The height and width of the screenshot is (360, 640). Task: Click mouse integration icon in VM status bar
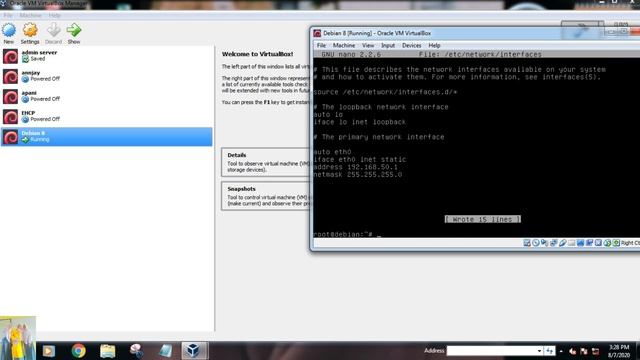pyautogui.click(x=607, y=243)
